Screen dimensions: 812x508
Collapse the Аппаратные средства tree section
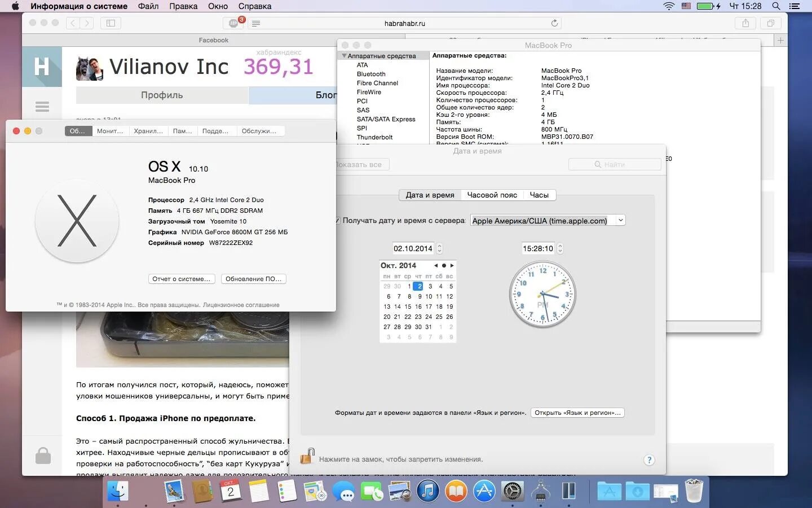tap(344, 56)
